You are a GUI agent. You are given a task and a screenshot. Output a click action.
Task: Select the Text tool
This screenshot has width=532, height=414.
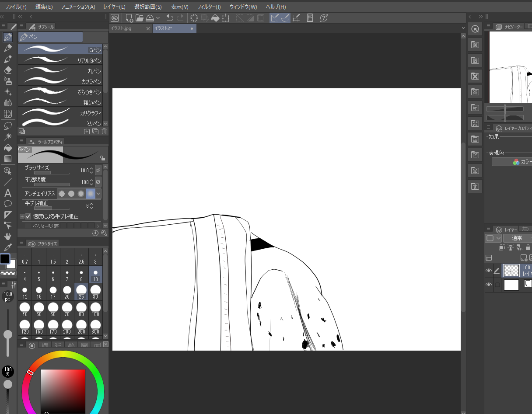[8, 193]
